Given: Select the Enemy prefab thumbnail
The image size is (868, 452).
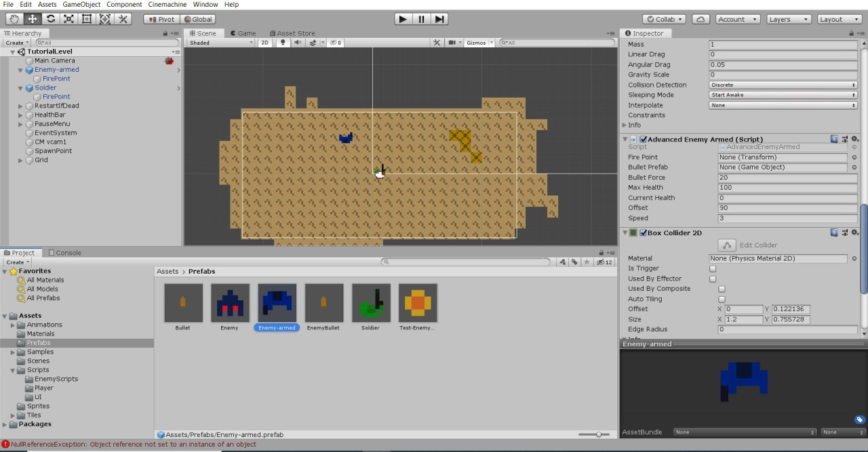Looking at the screenshot, I should point(230,303).
